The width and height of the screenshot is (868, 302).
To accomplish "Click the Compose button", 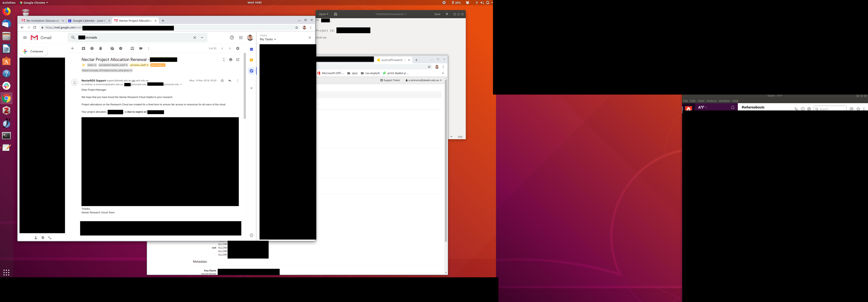I will (34, 51).
